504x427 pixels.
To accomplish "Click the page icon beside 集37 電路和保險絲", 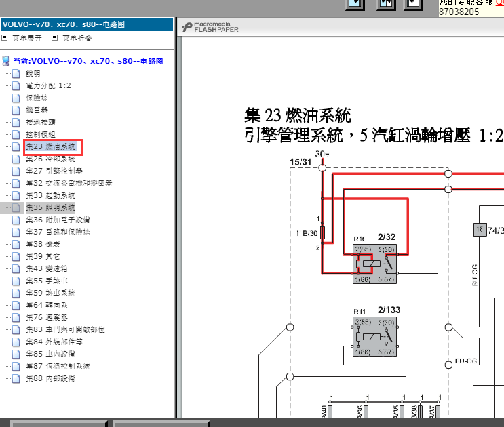I will 16,232.
